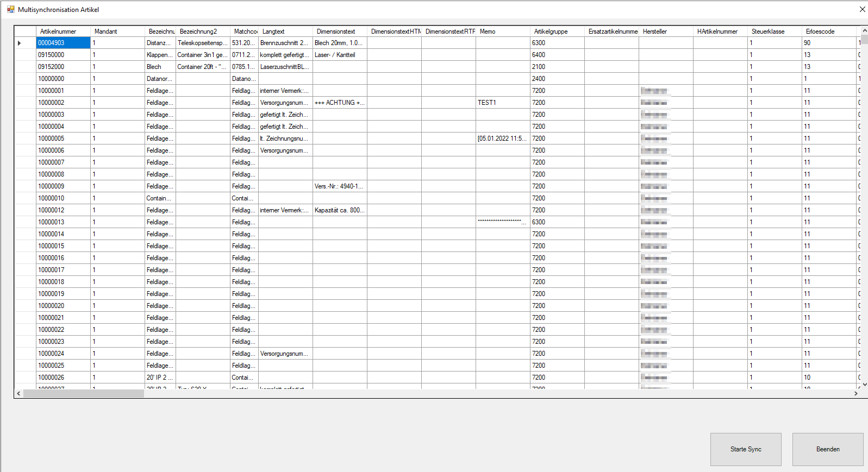Click Dimensionstext cell 'Vers.-Nr.: 4940-1...'
Viewport: 868px width, 472px height.
pos(340,186)
